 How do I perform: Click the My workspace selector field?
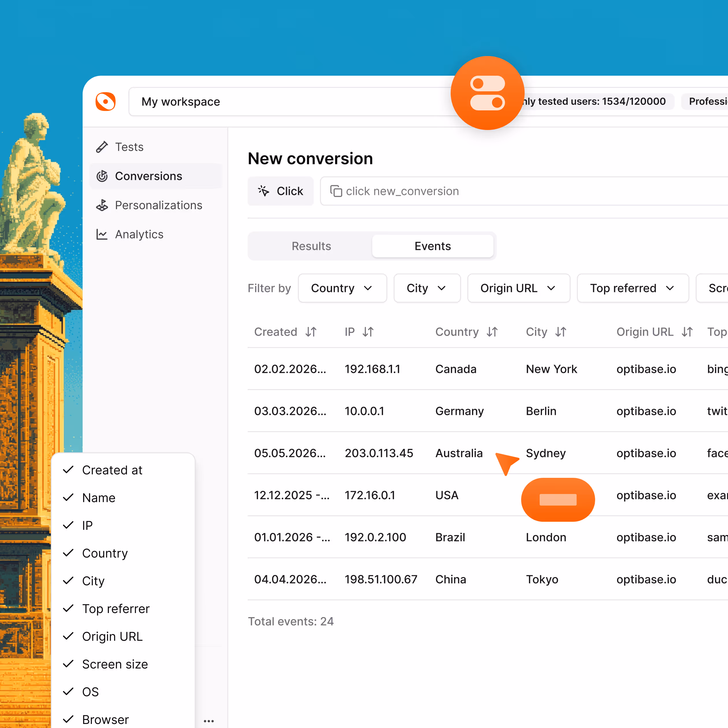(286, 102)
